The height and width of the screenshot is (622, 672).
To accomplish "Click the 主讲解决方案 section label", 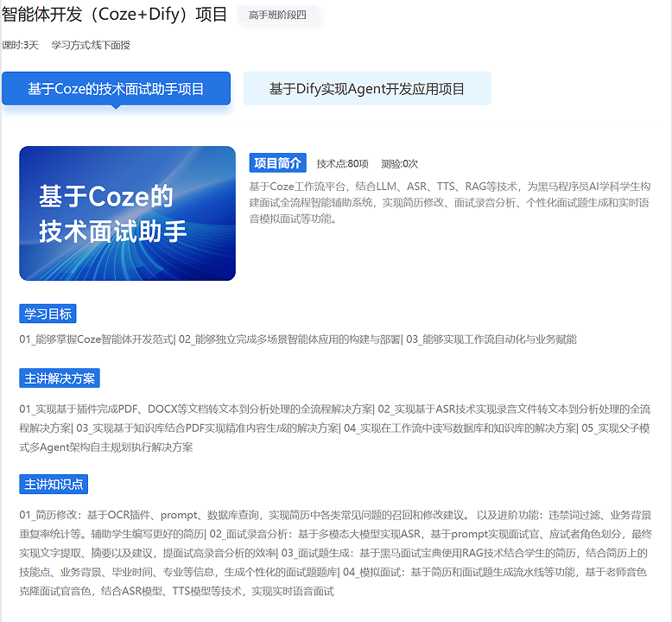I will pyautogui.click(x=60, y=378).
